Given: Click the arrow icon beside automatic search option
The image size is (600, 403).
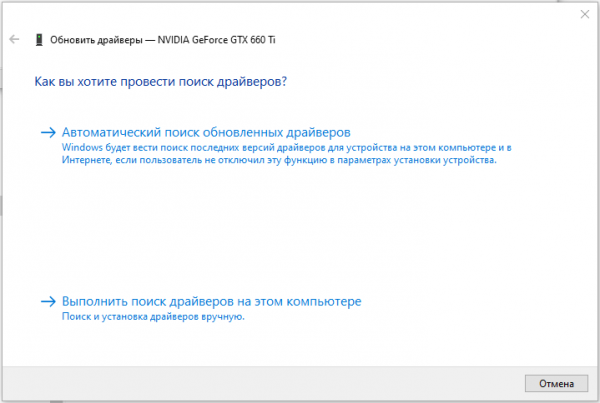Looking at the screenshot, I should click(x=49, y=132).
